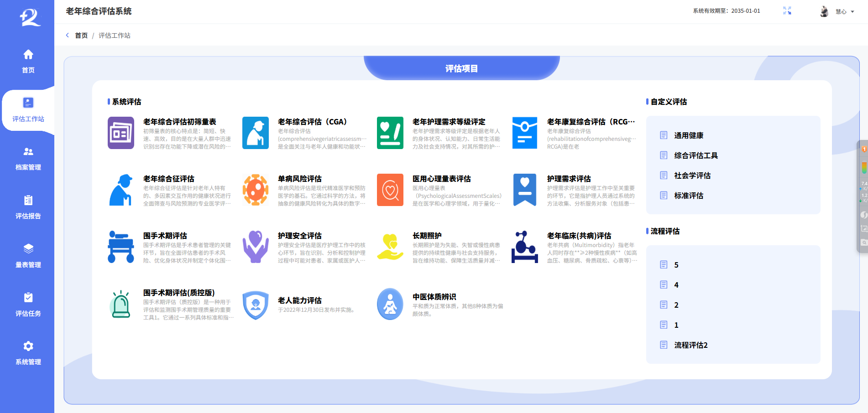Click the 首页 breadcrumb link
The height and width of the screenshot is (413, 868).
[81, 36]
